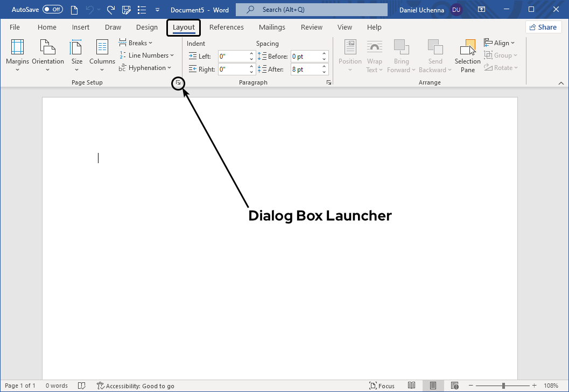Launch the Paragraph settings dialog
This screenshot has height=392, width=569.
point(328,83)
